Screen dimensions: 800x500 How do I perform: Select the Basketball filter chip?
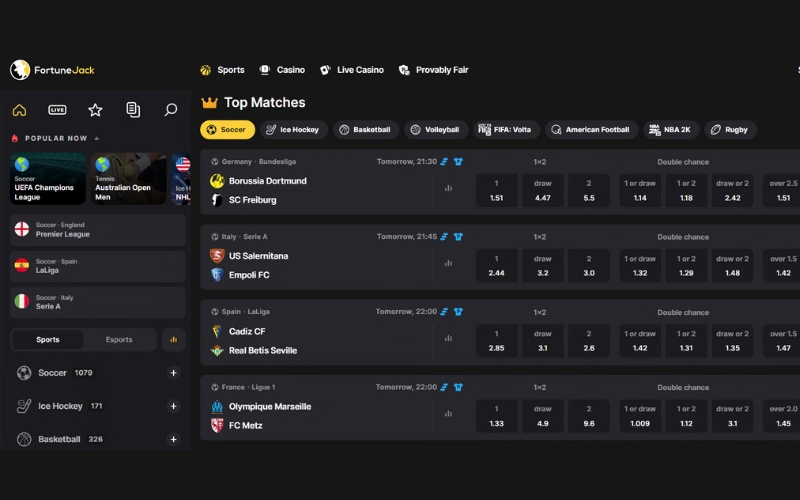pyautogui.click(x=366, y=130)
